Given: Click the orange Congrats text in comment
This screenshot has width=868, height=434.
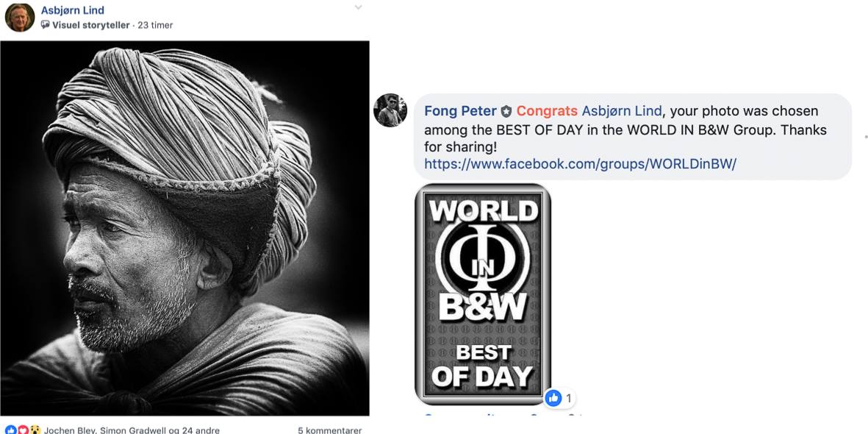Looking at the screenshot, I should click(x=547, y=111).
